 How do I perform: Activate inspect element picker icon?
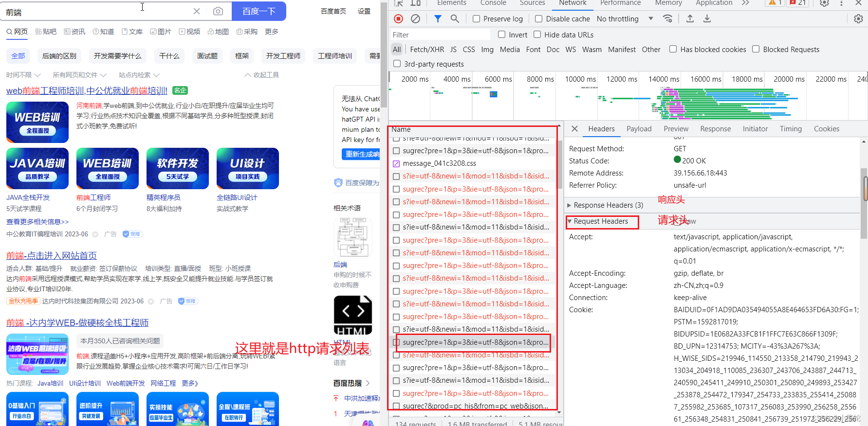point(398,3)
